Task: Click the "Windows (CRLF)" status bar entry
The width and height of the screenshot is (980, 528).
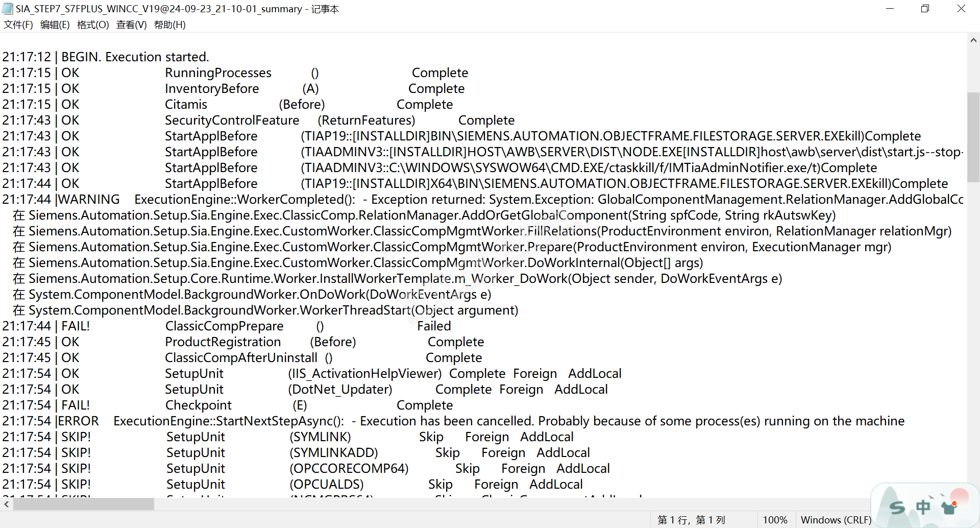Action: 836,520
